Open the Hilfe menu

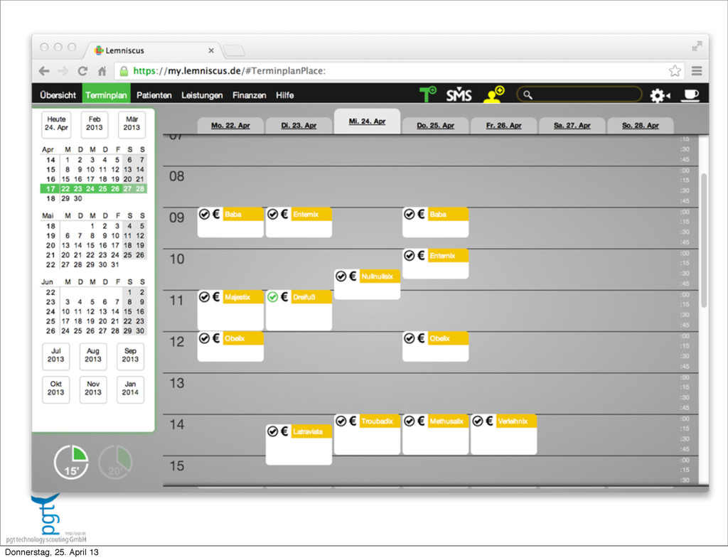click(284, 95)
